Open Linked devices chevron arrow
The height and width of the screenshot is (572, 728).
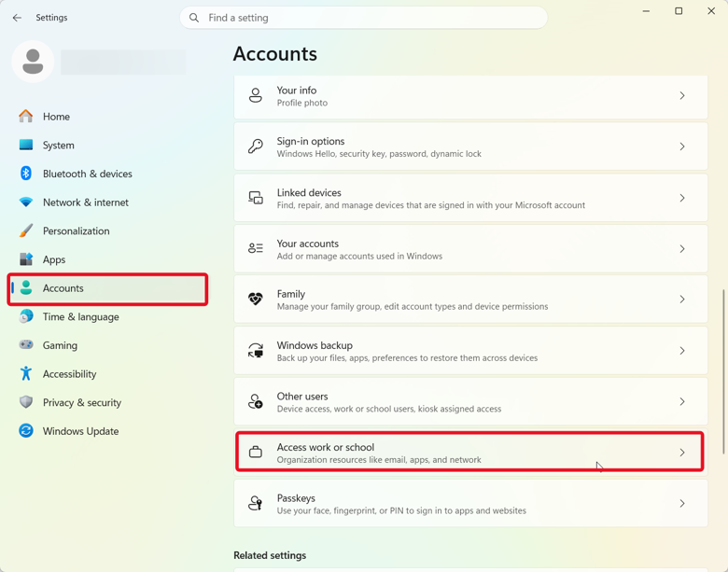(682, 198)
